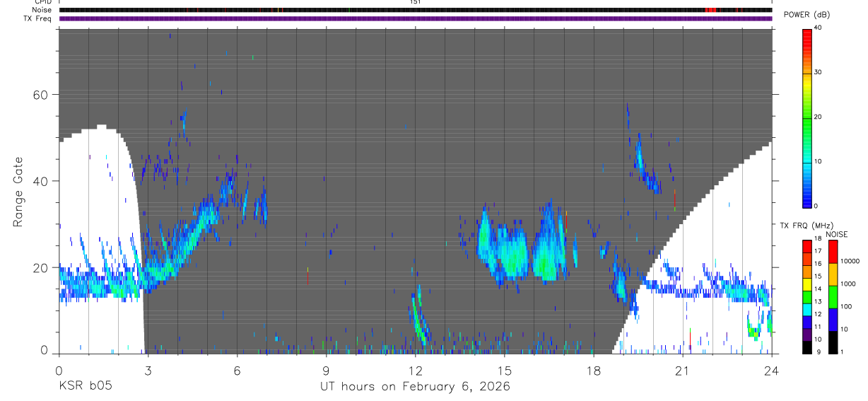Click the power colorbar tick value 30
Screen dimensions: 868x401
(818, 72)
